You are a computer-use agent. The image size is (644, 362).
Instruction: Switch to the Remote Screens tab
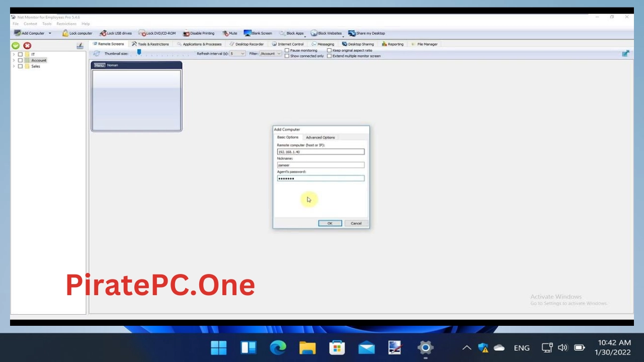point(108,44)
